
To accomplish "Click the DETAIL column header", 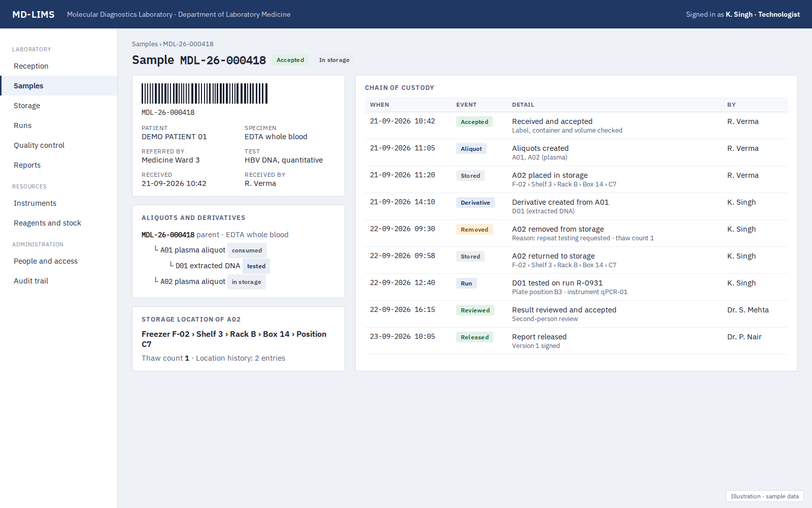I will 523,105.
